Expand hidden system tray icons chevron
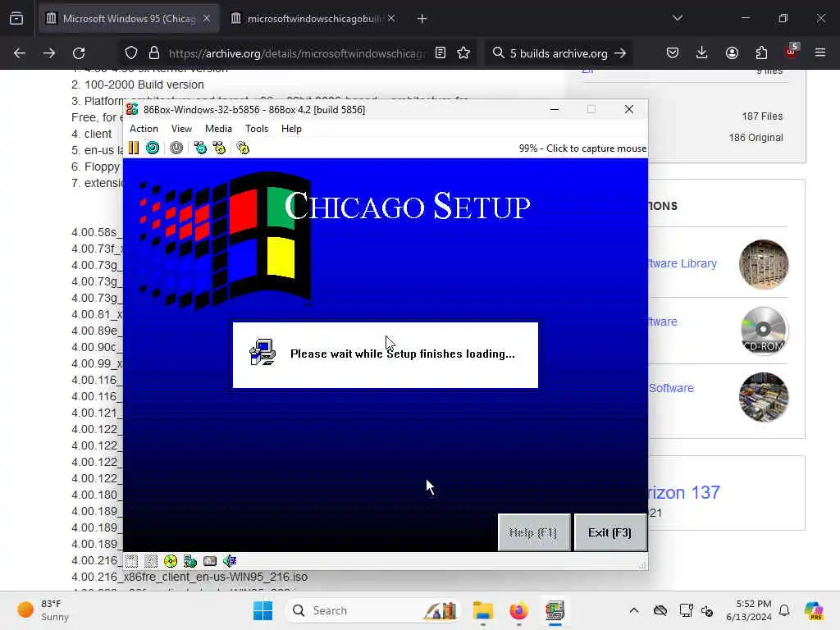 tap(634, 610)
